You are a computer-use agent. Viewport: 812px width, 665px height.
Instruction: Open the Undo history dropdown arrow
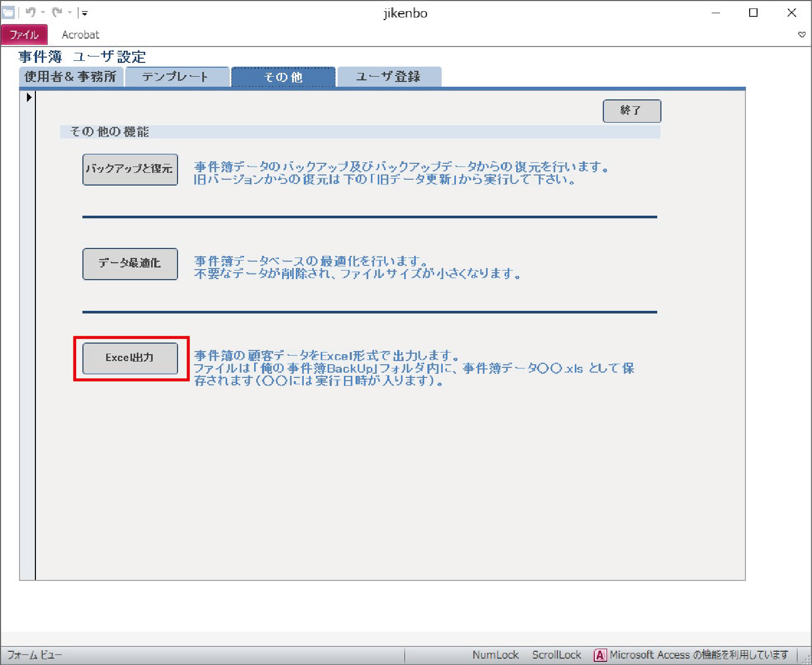coord(43,13)
